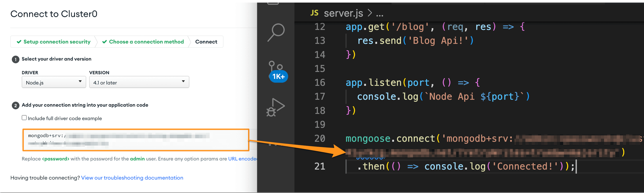
Task: View our troubleshooting documentation link
Action: [x=132, y=177]
